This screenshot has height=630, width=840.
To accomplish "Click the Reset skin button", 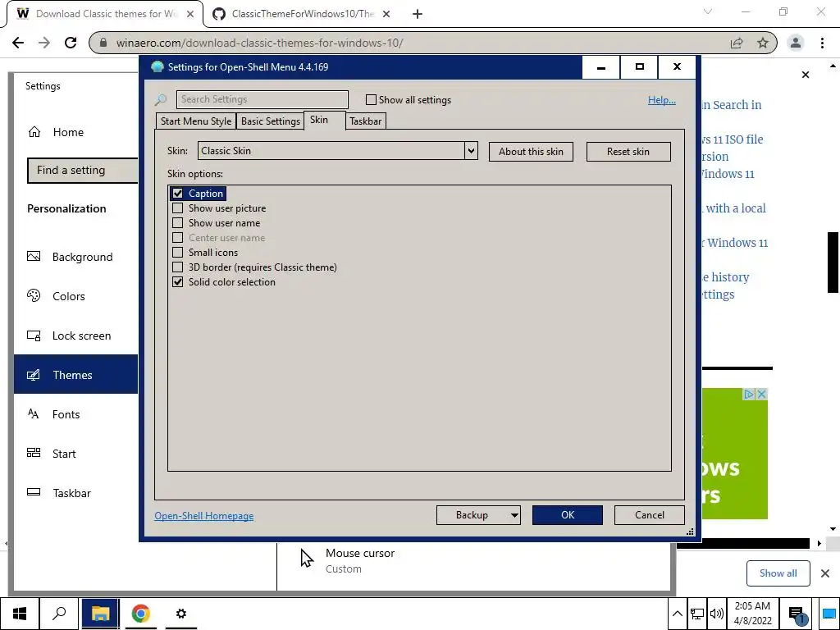I will (x=628, y=152).
